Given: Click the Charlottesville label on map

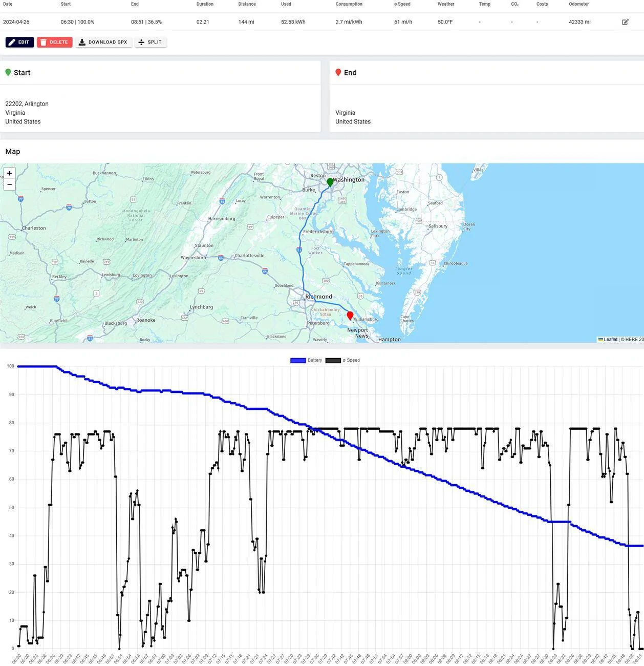Looking at the screenshot, I should coord(249,256).
